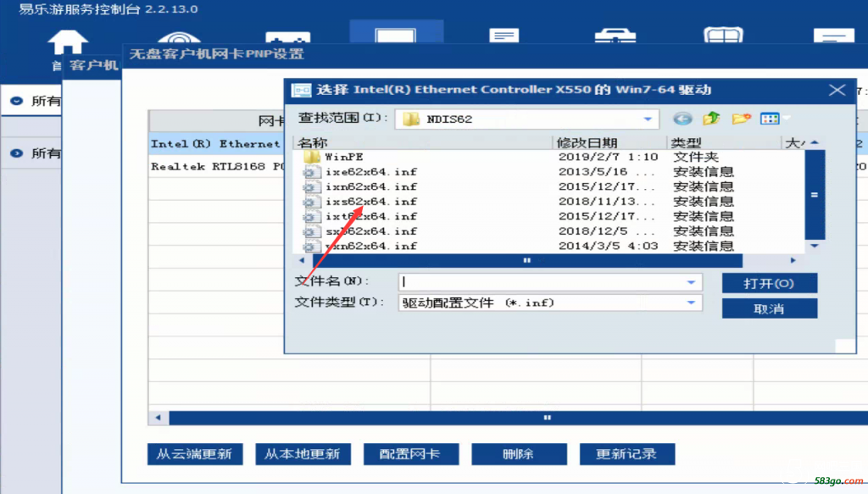
Task: Select file ixn62x64.inf
Action: point(371,187)
